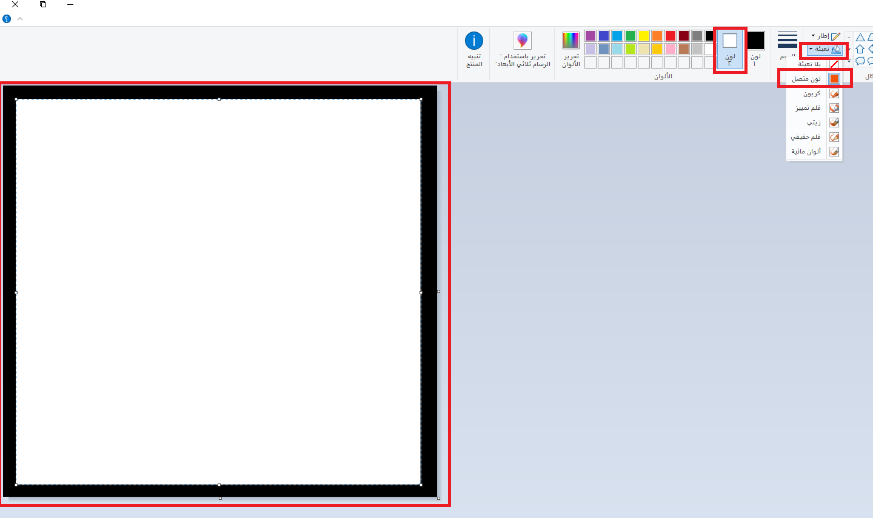Select the Rounded callout shape
Screen dimensions: 873x518
860,61
